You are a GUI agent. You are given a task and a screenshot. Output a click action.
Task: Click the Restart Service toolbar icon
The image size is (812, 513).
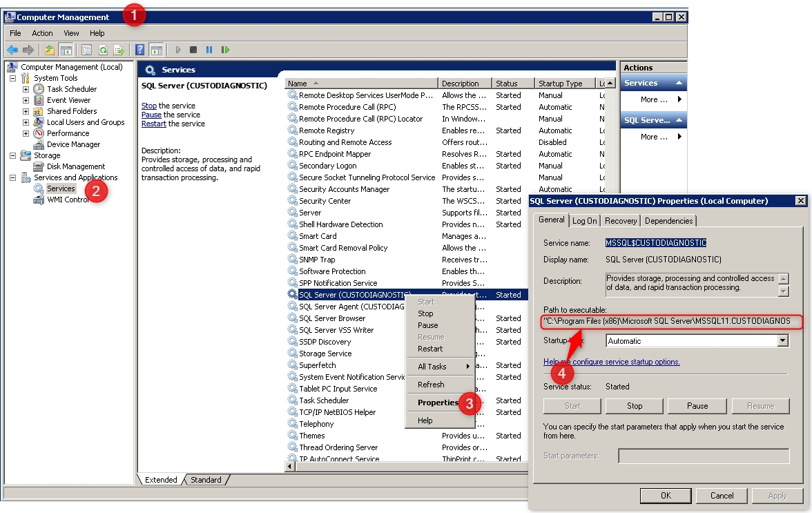click(x=225, y=50)
